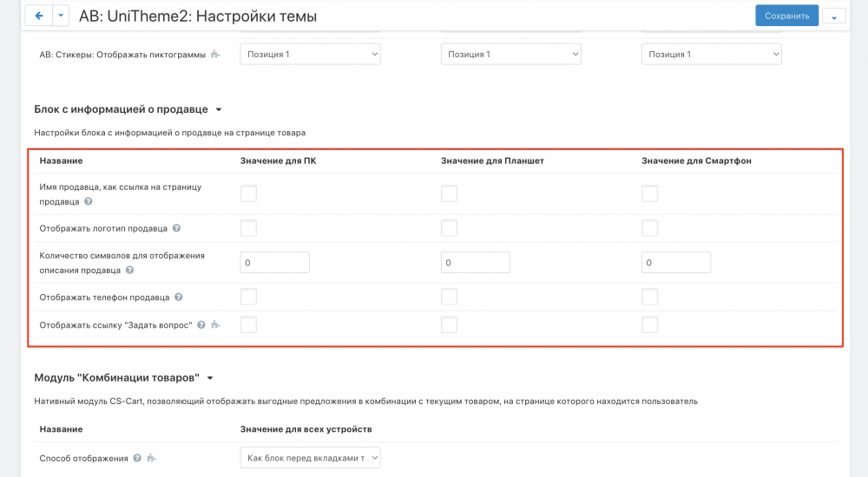
Task: Check seller phone display for Smartphone
Action: coord(649,297)
